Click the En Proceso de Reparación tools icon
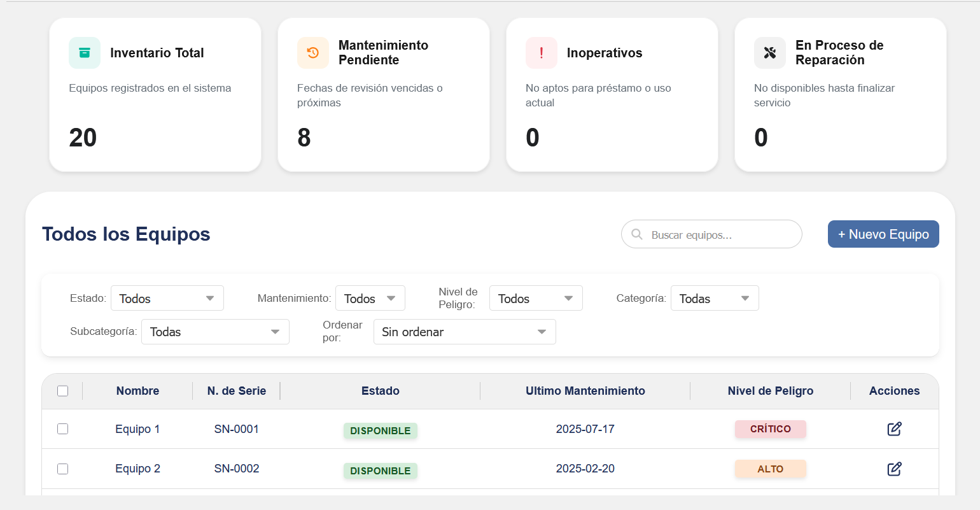 (769, 53)
